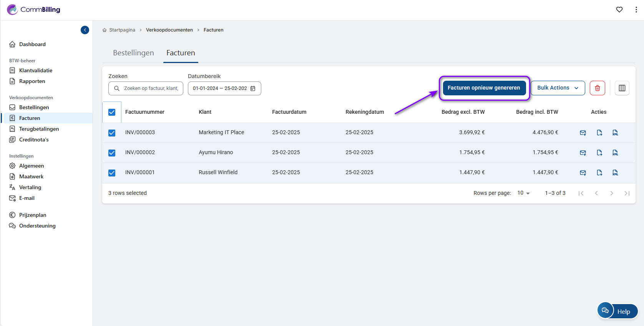Image resolution: width=644 pixels, height=326 pixels.
Task: Click the Zoeken search input field
Action: coord(151,88)
